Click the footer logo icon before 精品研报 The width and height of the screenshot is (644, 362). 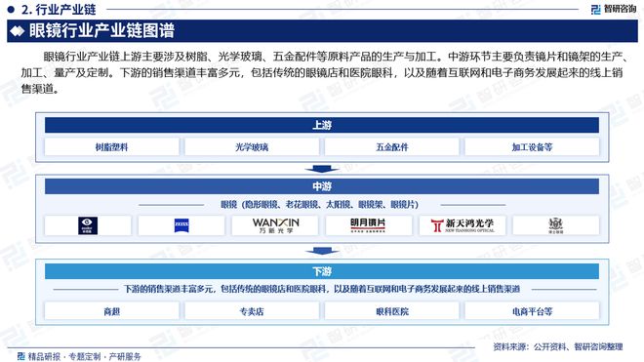20,356
